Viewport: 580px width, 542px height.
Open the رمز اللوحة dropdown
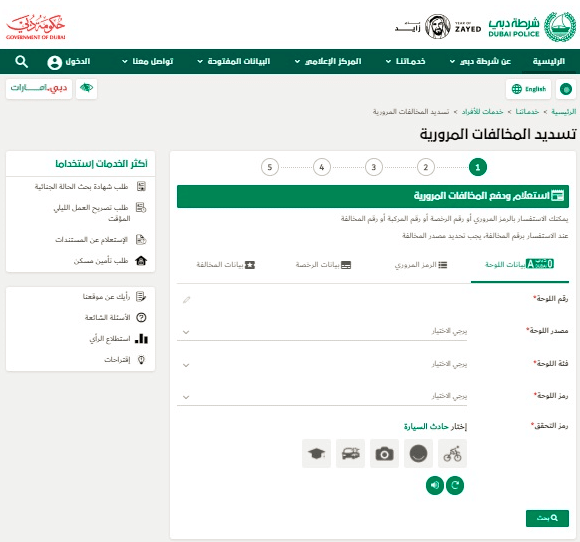pos(322,397)
